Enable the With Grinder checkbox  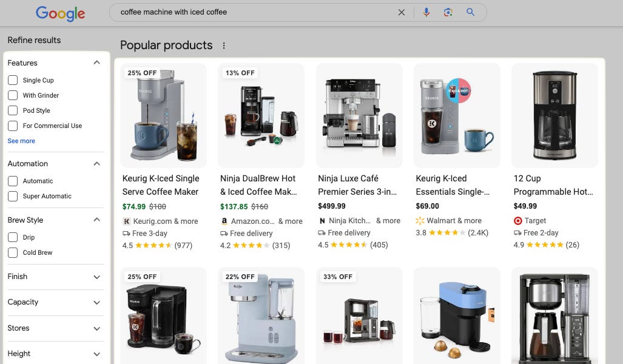[13, 95]
